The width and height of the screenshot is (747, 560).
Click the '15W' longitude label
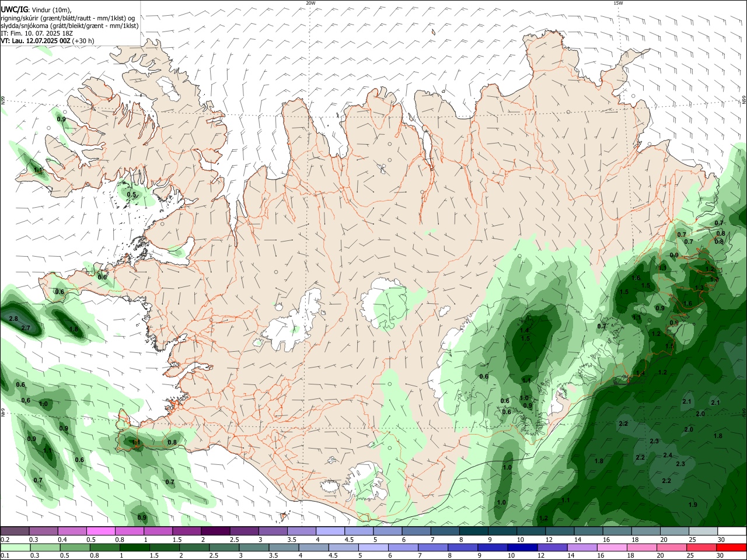[x=618, y=3]
